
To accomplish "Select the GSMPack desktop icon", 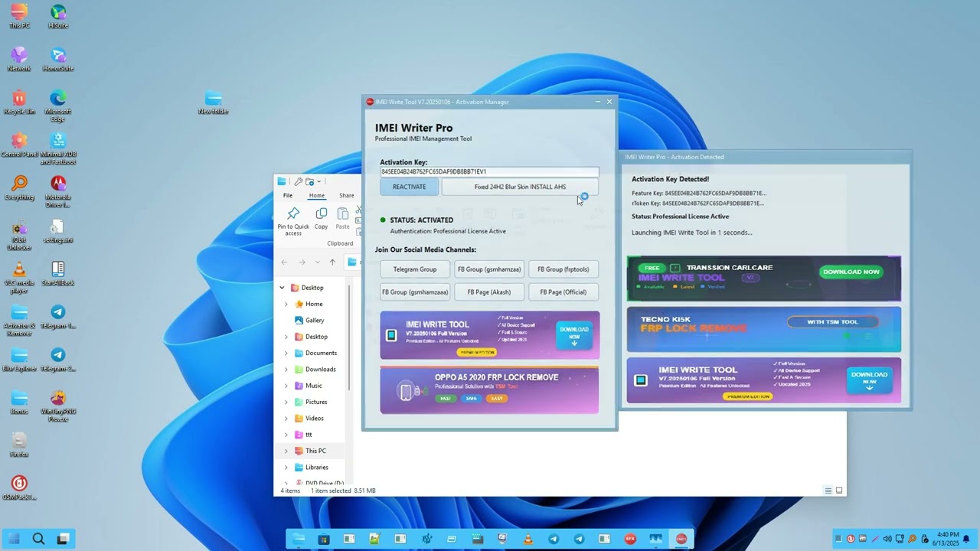I will pyautogui.click(x=19, y=487).
